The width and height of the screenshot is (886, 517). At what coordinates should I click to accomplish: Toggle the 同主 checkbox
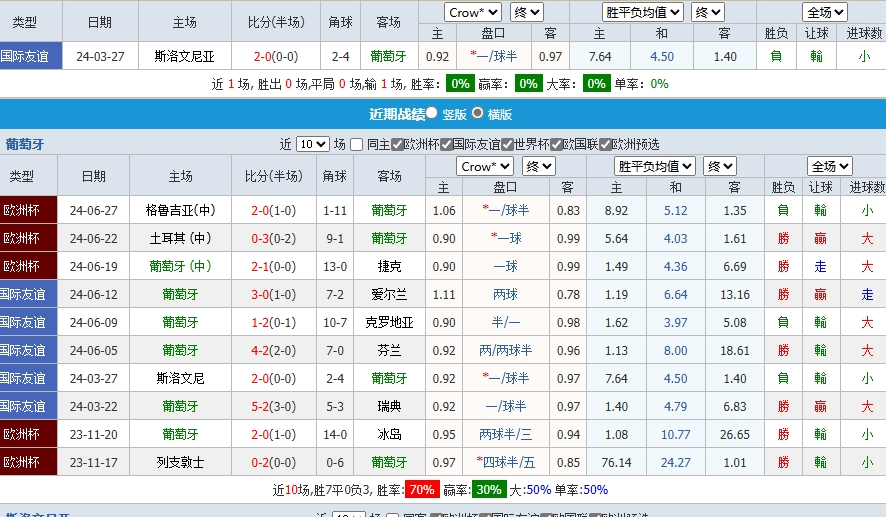(x=357, y=144)
